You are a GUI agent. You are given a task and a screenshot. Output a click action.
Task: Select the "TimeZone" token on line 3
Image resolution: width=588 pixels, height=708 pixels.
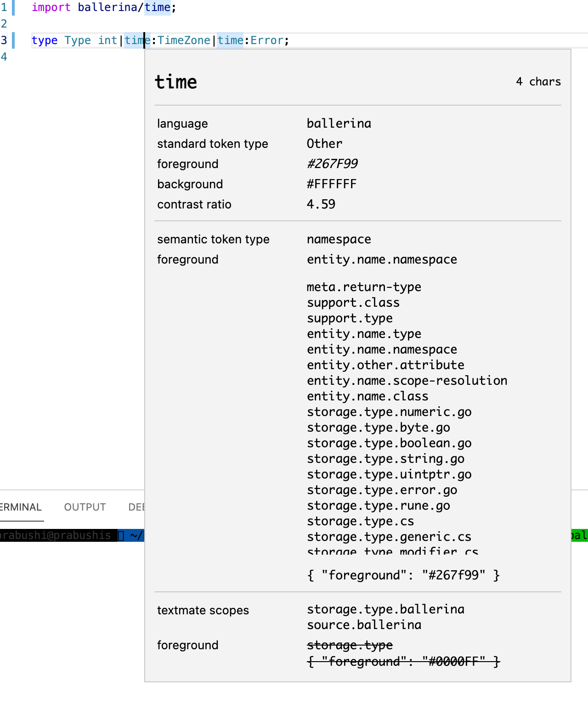coord(182,40)
